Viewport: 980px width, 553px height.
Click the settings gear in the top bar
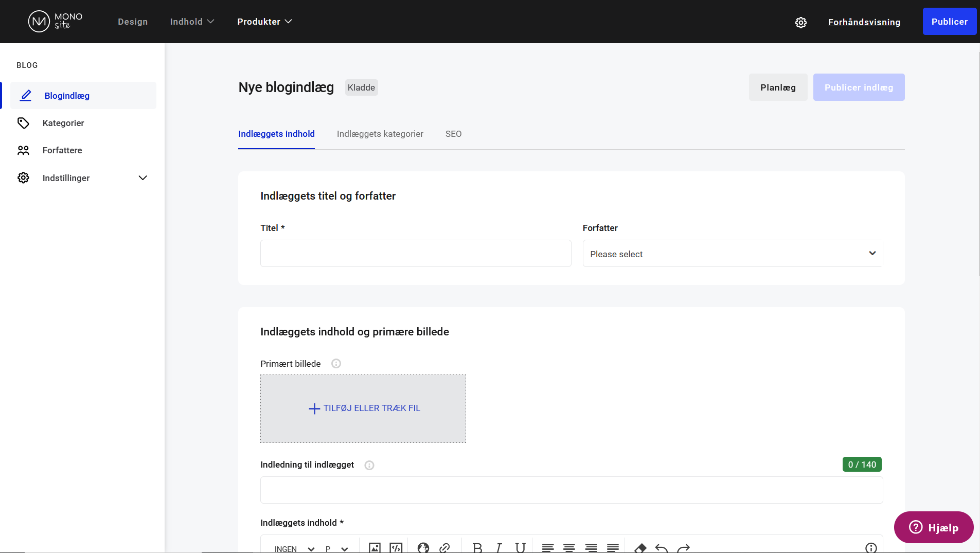click(x=800, y=22)
